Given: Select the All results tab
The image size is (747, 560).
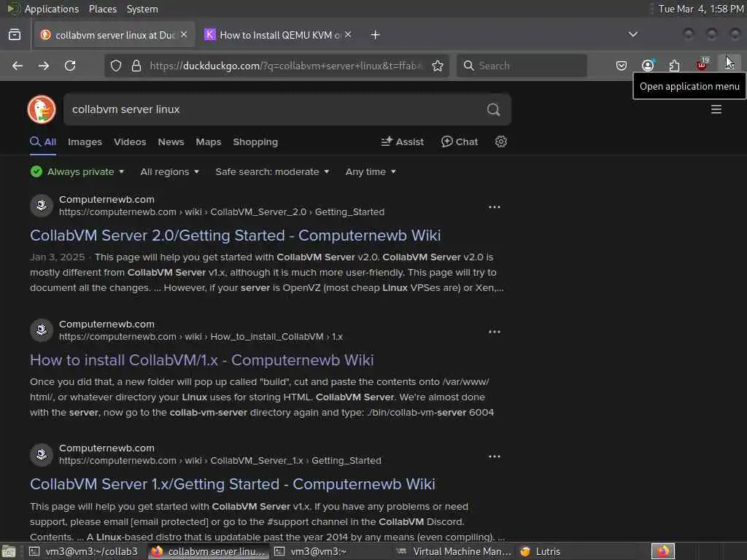Looking at the screenshot, I should pyautogui.click(x=43, y=142).
